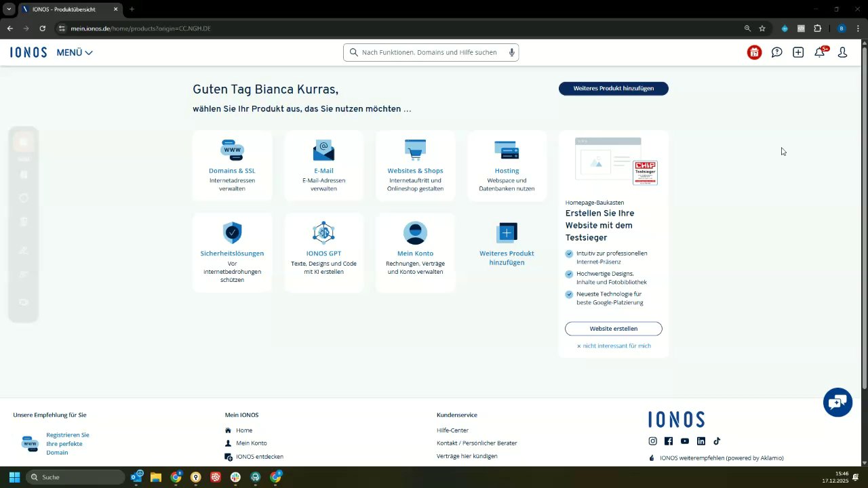Open the Chrome three-dot menu
The height and width of the screenshot is (488, 868).
(x=857, y=28)
